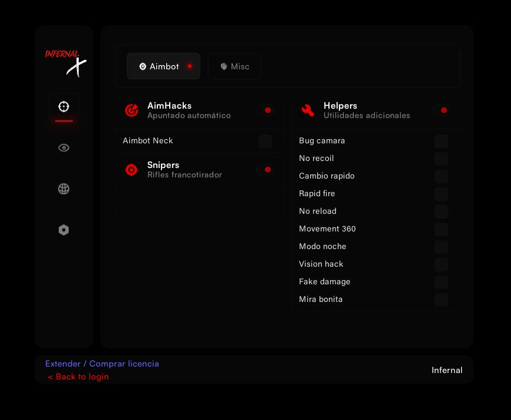Image resolution: width=511 pixels, height=420 pixels.
Task: Tick the Rapid fire checkbox
Action: [x=441, y=194]
